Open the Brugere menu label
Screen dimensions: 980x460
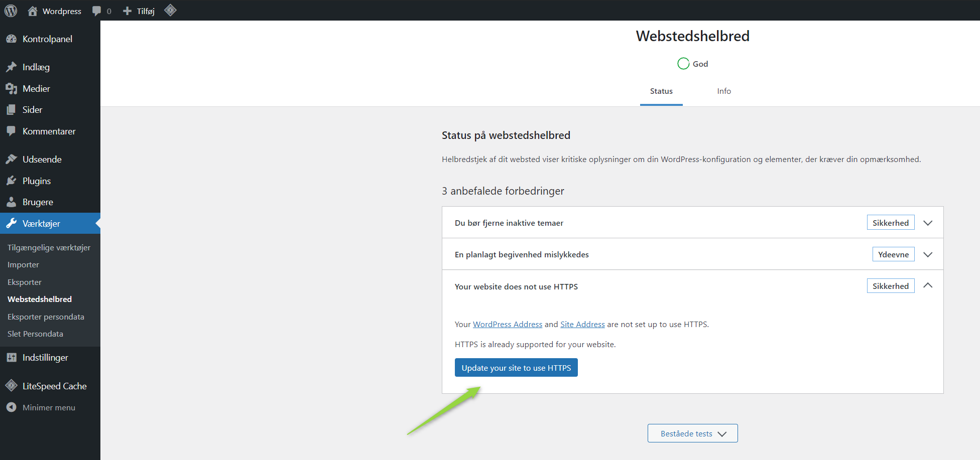(38, 202)
